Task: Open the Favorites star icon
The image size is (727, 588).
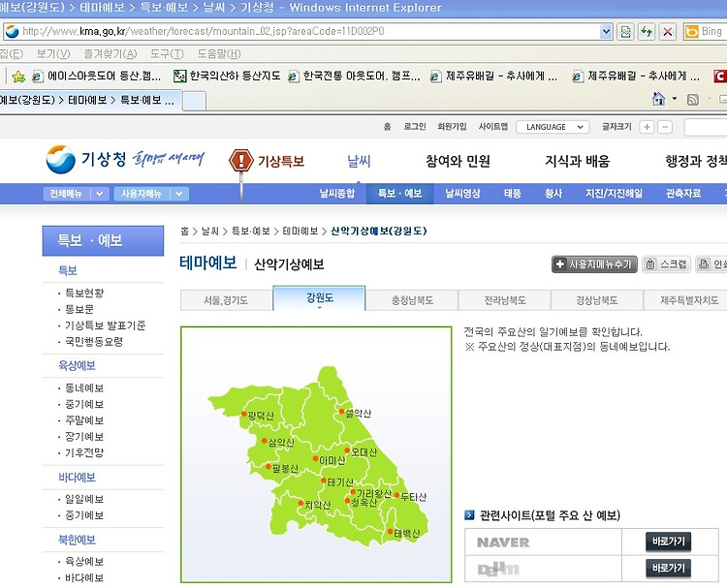Action: coord(18,77)
